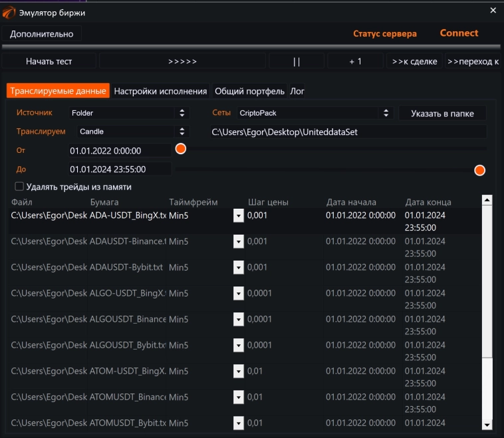
Task: Open the Источник Folder dropdown
Action: point(129,113)
